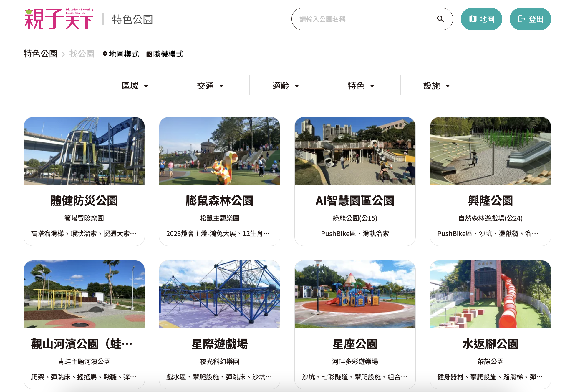Click the search magnifier icon
Image resolution: width=570 pixels, height=392 pixels.
(x=440, y=19)
